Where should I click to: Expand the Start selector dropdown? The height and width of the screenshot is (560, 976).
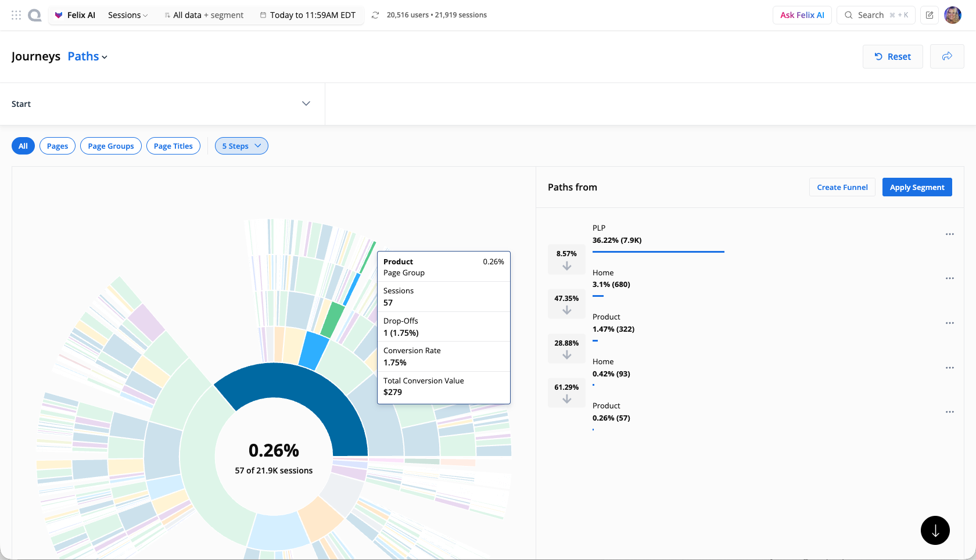[x=162, y=104]
